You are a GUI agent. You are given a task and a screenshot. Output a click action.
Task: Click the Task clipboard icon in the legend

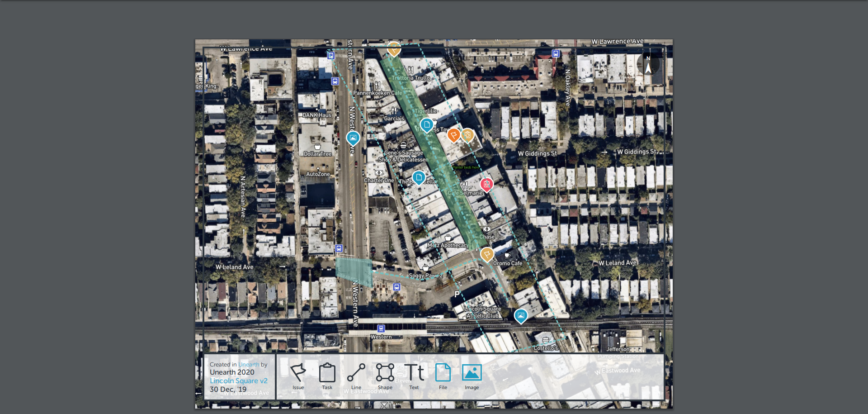(327, 373)
